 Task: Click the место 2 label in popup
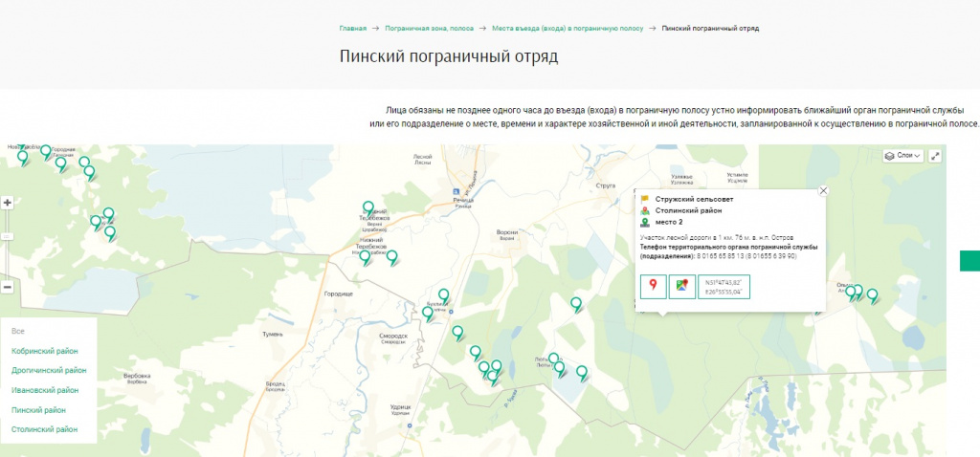[x=669, y=222]
